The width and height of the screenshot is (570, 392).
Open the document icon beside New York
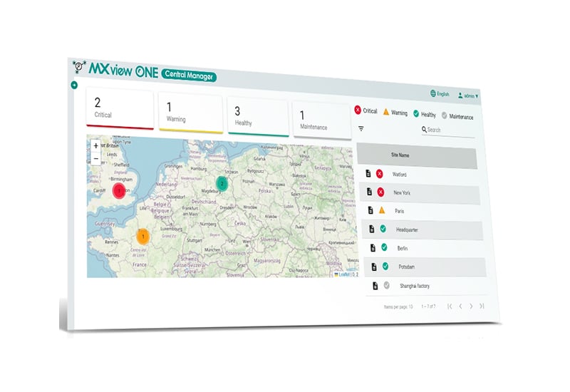tap(369, 192)
